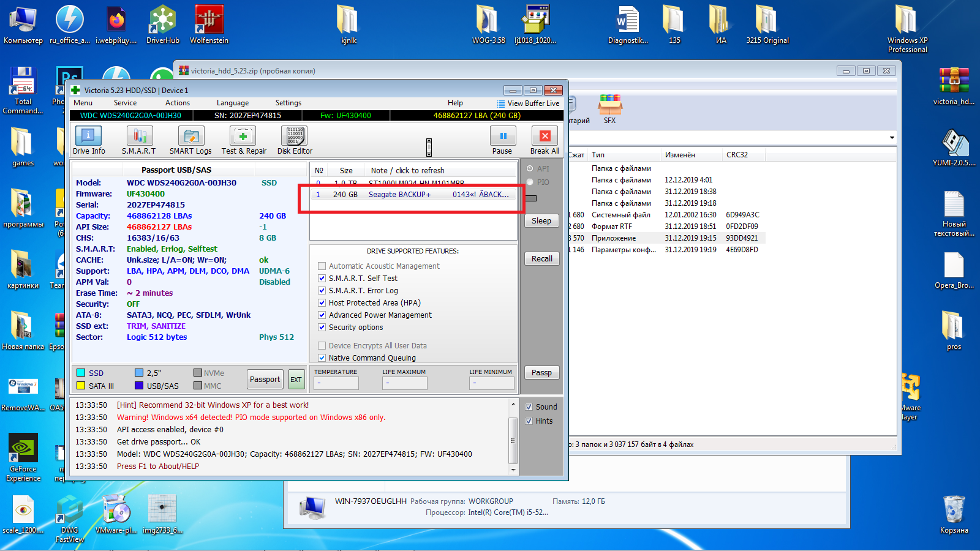
Task: Click the Break All button
Action: tap(545, 140)
